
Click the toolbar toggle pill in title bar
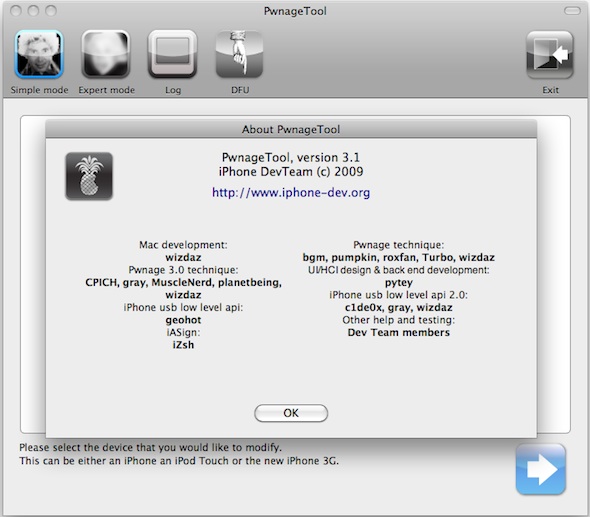[572, 11]
